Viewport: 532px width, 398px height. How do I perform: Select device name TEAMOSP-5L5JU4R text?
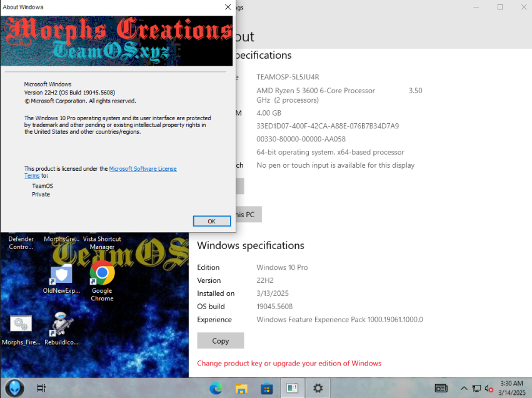coord(288,77)
